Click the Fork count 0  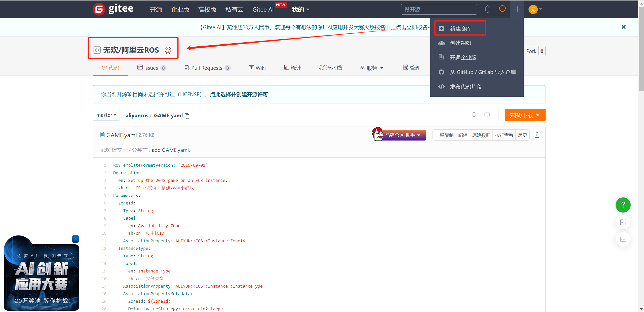542,51
